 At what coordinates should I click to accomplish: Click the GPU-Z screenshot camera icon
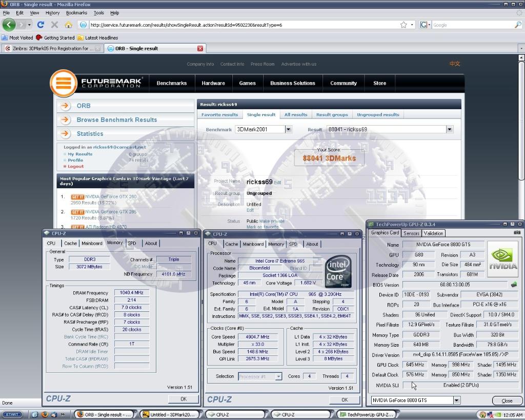517,232
